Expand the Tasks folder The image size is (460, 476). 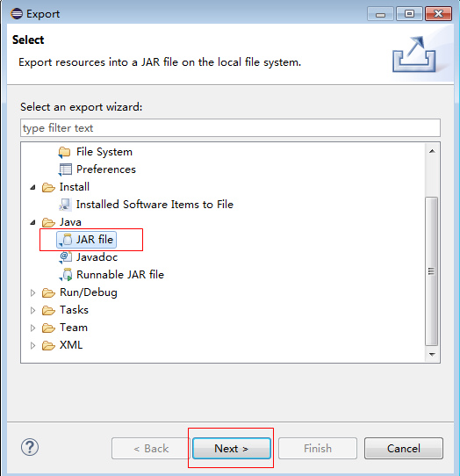coord(32,310)
